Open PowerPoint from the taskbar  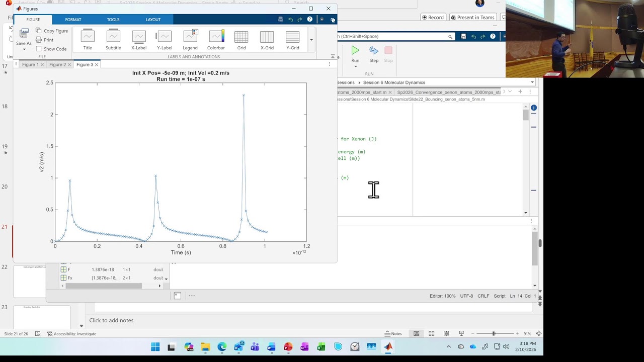(288, 347)
